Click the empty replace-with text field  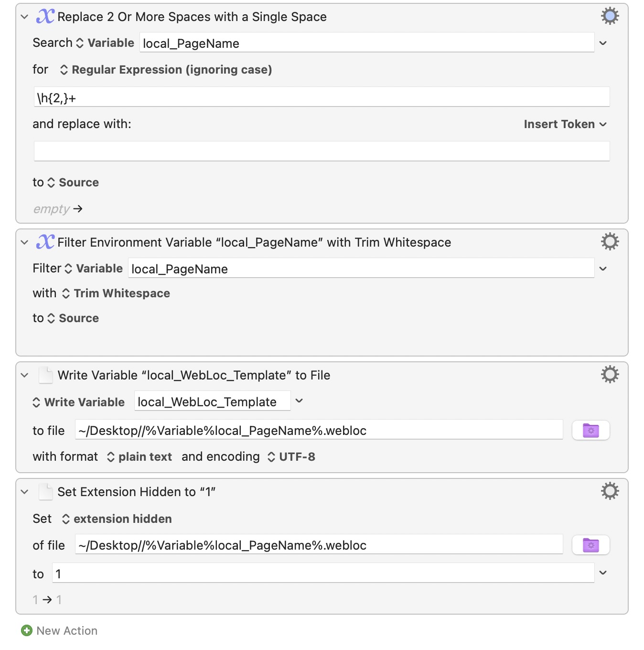pos(322,151)
